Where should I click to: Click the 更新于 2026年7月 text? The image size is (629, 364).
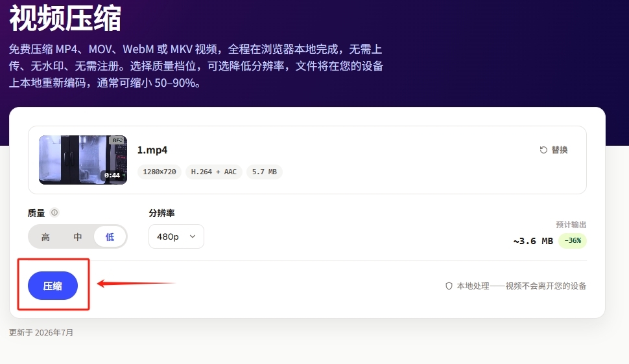[x=41, y=333]
